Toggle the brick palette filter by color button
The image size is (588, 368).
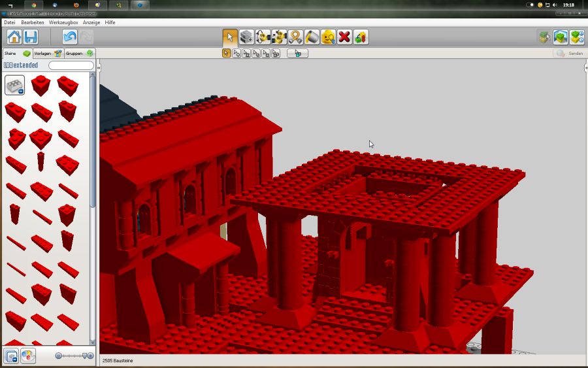pyautogui.click(x=28, y=356)
